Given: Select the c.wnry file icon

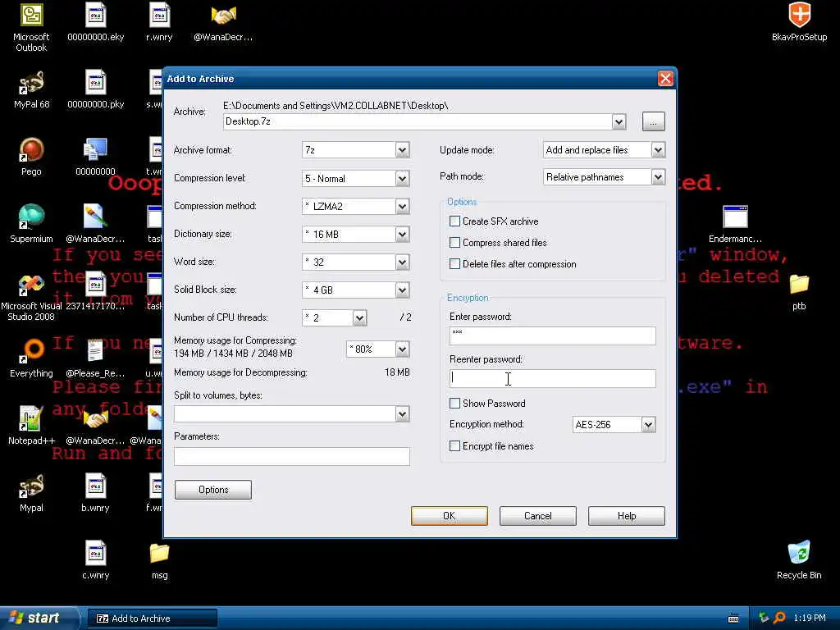Looking at the screenshot, I should [x=95, y=554].
